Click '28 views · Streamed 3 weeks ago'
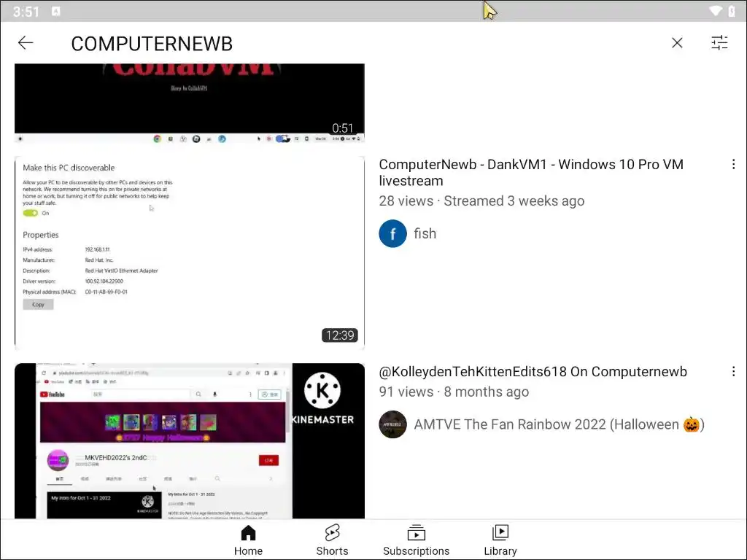 click(481, 201)
